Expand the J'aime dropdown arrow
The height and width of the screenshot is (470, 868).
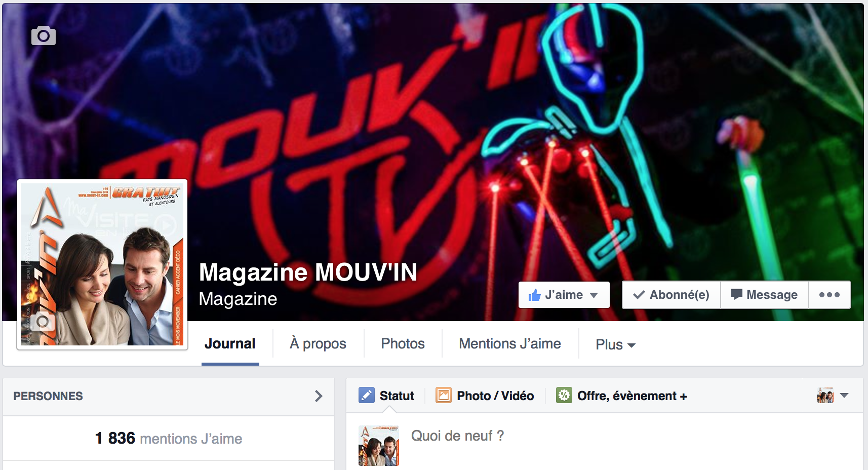pyautogui.click(x=594, y=295)
